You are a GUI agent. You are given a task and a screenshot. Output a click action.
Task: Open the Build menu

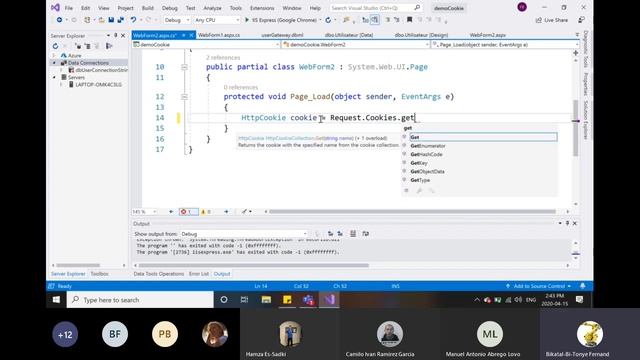click(147, 8)
